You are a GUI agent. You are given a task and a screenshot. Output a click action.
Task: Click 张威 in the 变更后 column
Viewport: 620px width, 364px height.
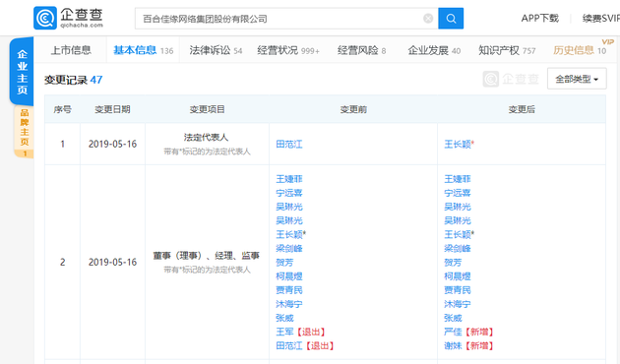[x=453, y=318]
